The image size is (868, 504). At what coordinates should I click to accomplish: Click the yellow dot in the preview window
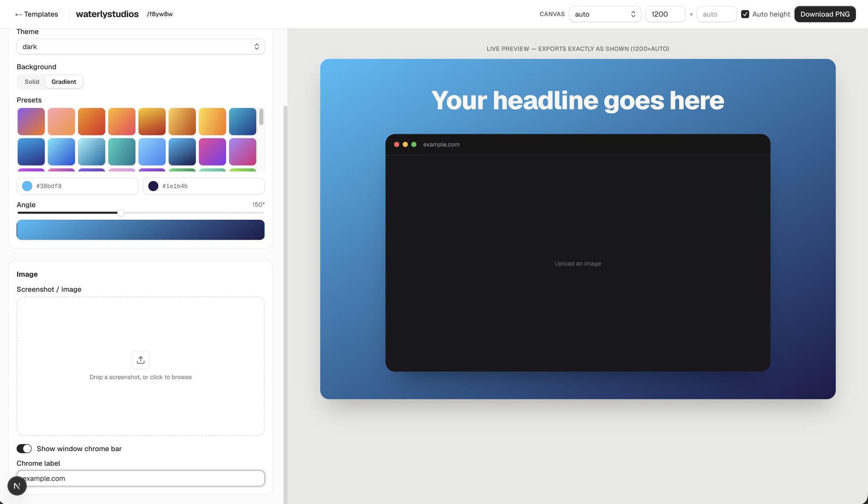(405, 145)
